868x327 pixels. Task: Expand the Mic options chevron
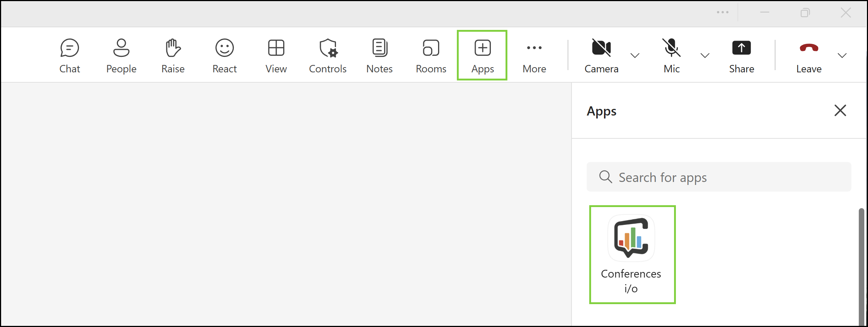pos(705,56)
